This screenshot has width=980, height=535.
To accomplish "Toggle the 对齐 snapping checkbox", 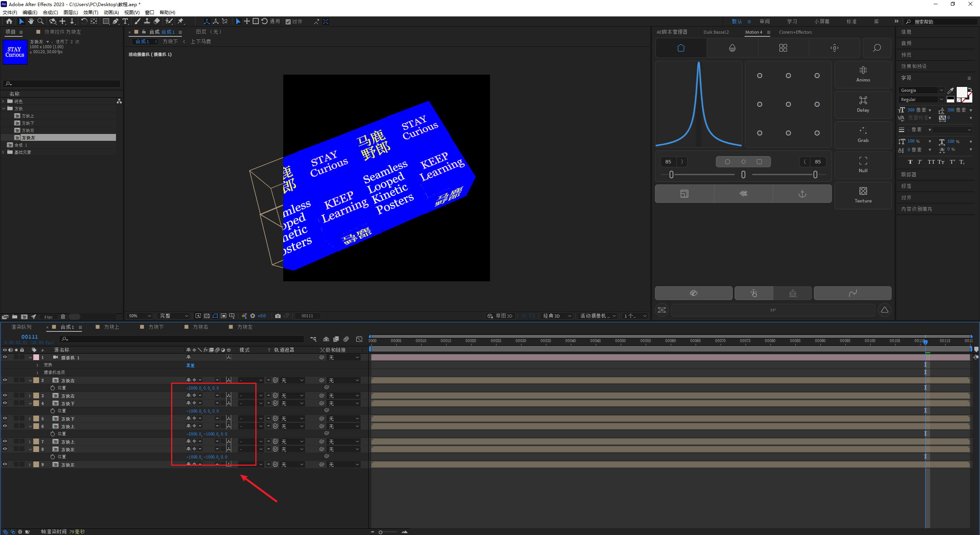I will pyautogui.click(x=288, y=22).
